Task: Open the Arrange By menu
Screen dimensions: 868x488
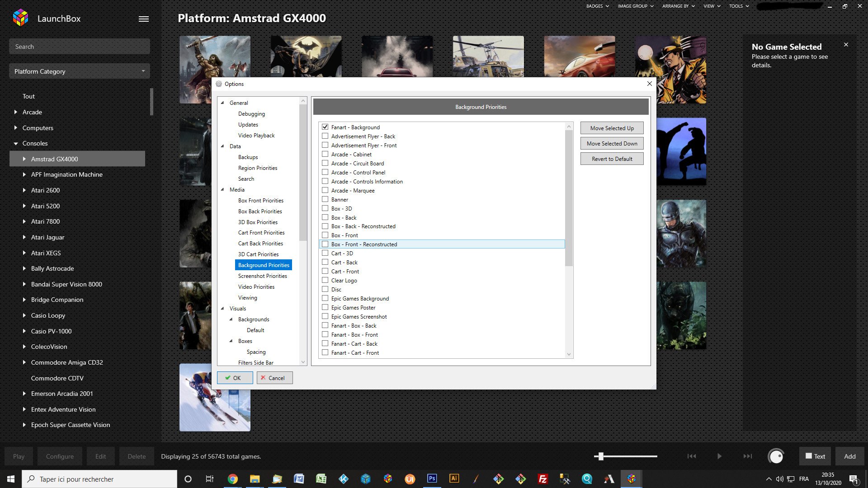Action: [x=679, y=6]
